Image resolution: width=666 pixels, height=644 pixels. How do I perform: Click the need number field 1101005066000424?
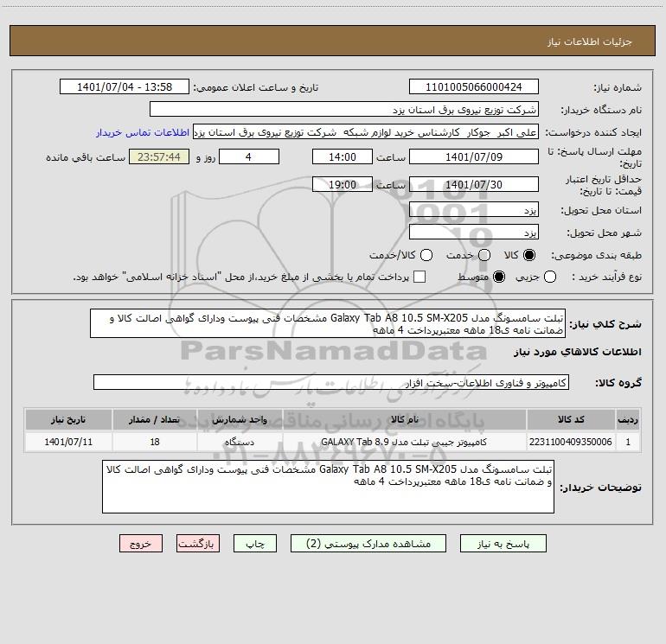(474, 86)
